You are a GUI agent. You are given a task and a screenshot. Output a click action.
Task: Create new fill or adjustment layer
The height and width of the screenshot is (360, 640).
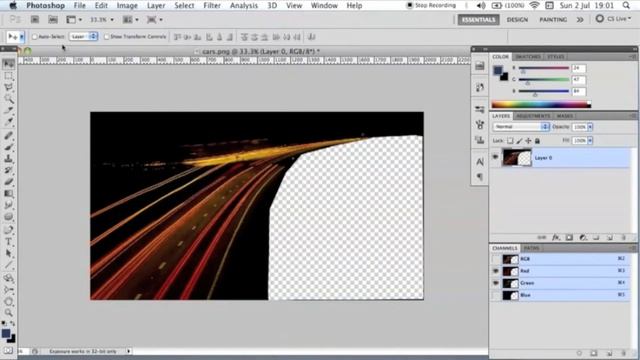pyautogui.click(x=583, y=237)
